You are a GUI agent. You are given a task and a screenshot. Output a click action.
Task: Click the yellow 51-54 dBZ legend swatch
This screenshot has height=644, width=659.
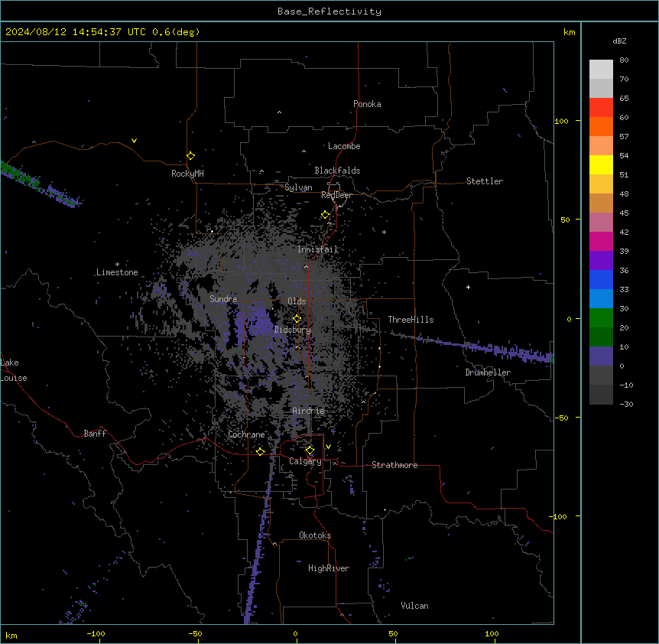[x=601, y=165]
